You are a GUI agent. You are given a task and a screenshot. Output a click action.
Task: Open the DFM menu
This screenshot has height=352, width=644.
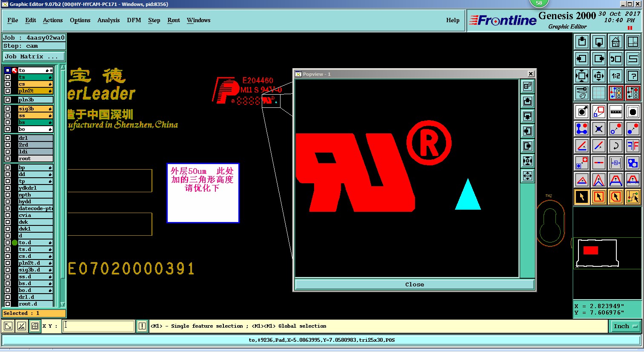coord(134,20)
